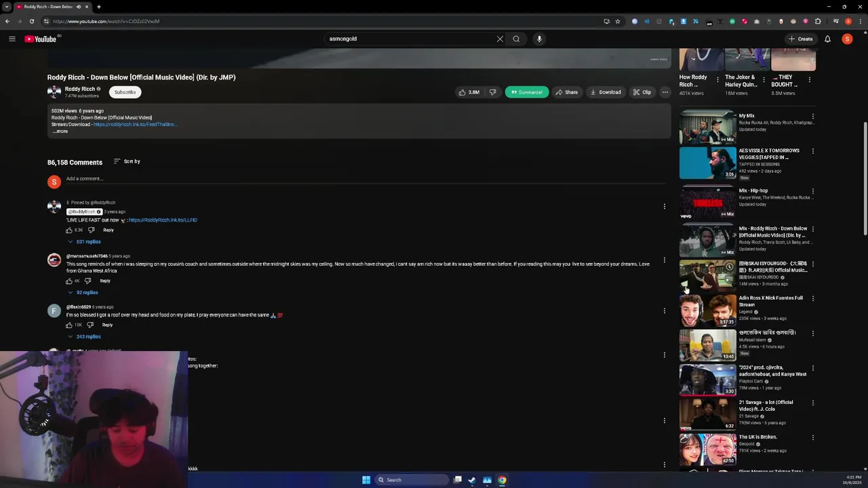Open the roddyricch.lnk.to FeedTheStre link
868x488 pixels.
point(135,125)
